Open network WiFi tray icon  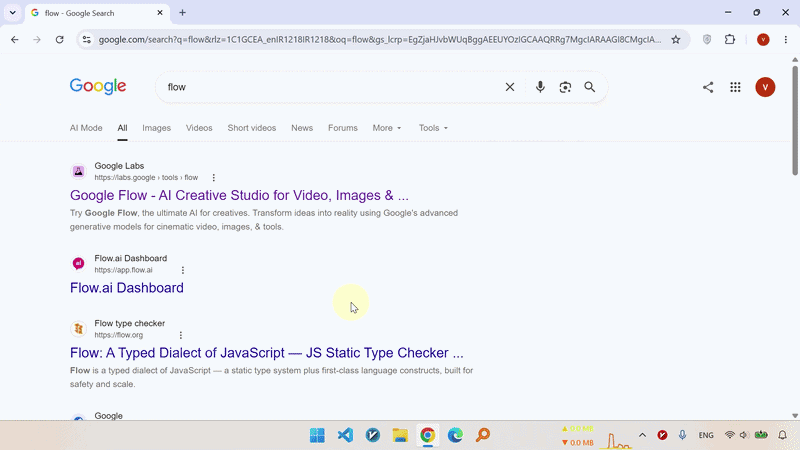[x=730, y=435]
